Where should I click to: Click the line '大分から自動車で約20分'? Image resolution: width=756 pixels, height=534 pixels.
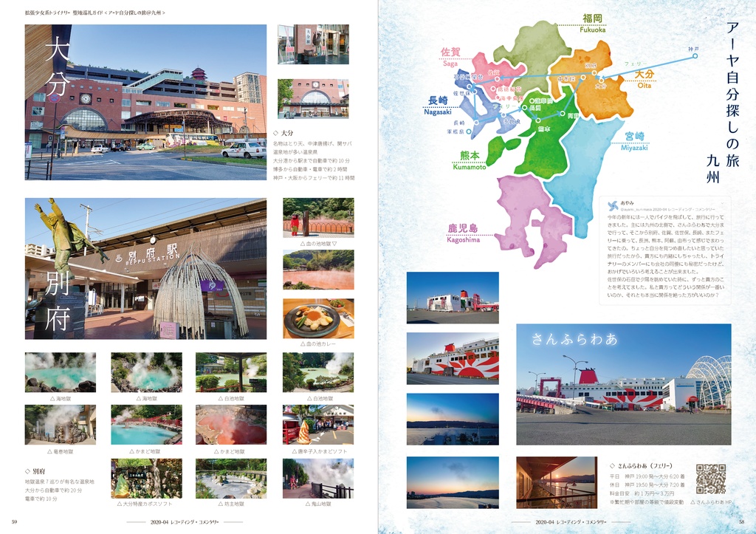pos(53,490)
